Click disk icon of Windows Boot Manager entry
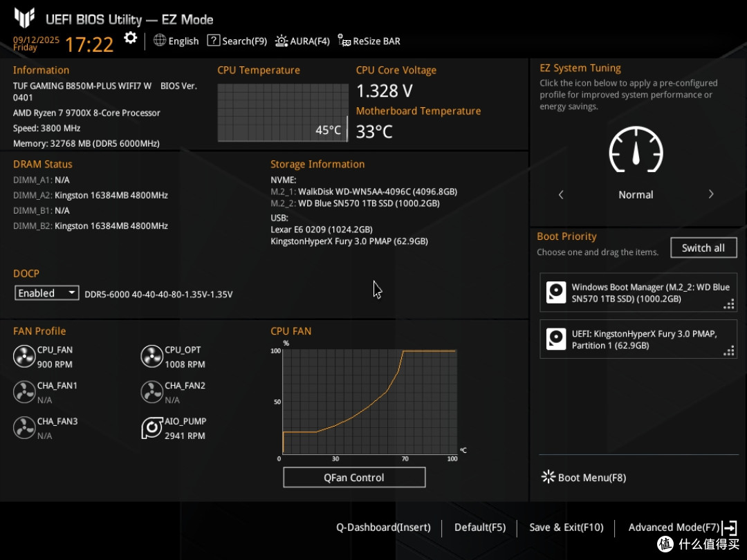This screenshot has width=747, height=560. [556, 292]
